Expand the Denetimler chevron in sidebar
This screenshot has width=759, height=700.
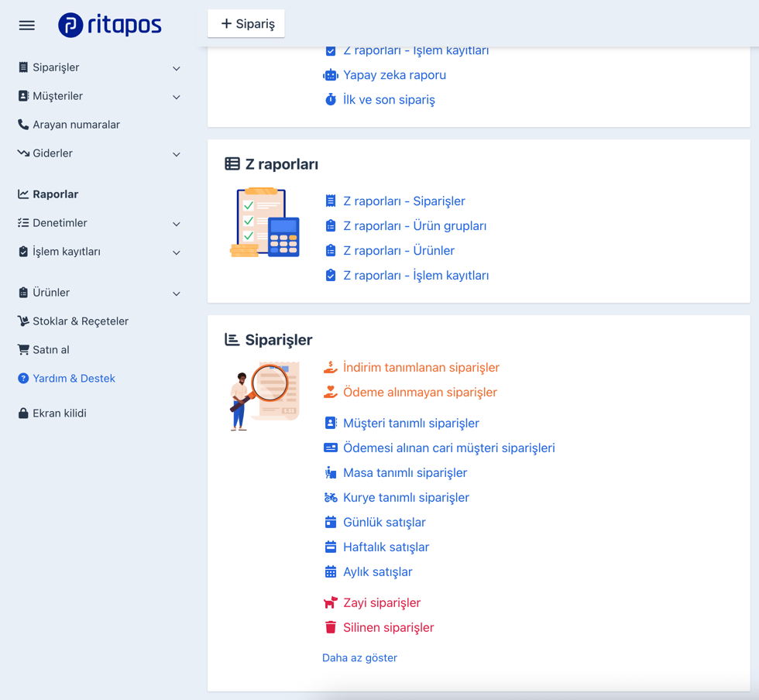click(177, 224)
